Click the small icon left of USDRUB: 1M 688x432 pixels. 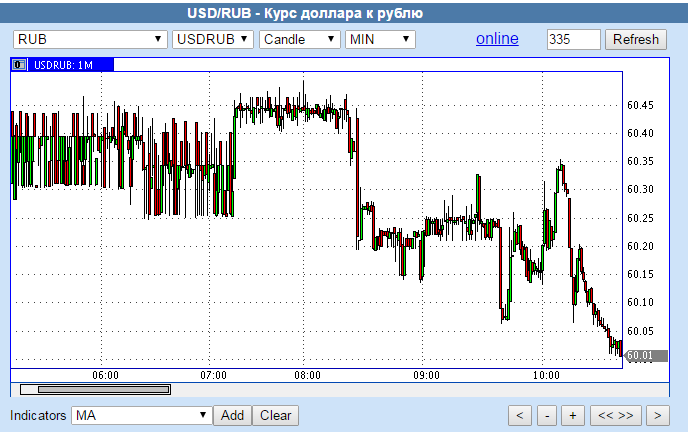point(19,65)
